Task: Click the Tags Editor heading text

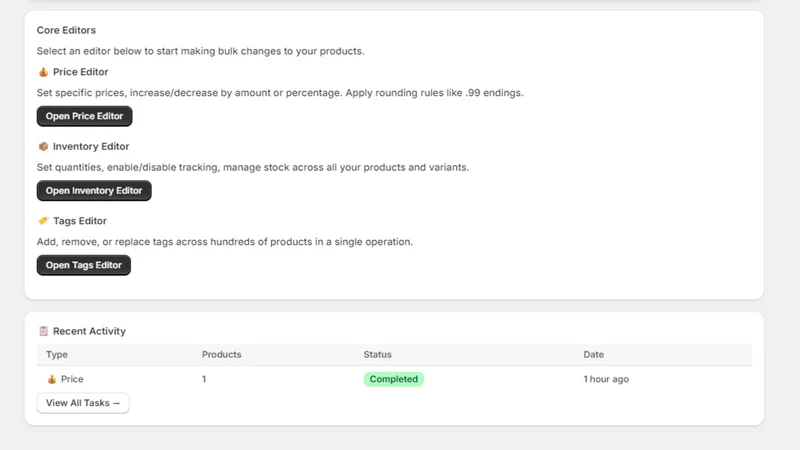Action: tap(80, 221)
